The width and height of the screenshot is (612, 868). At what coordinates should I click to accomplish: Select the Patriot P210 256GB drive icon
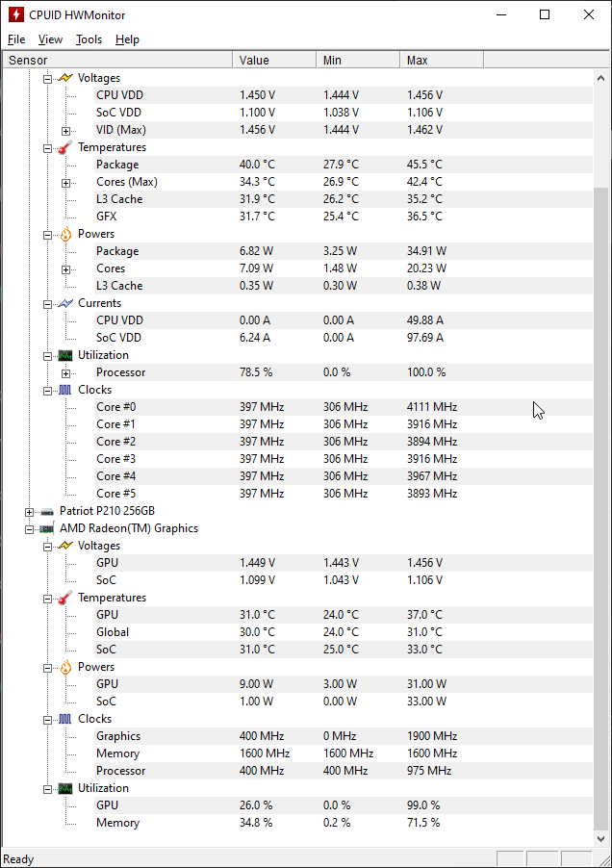coord(45,511)
